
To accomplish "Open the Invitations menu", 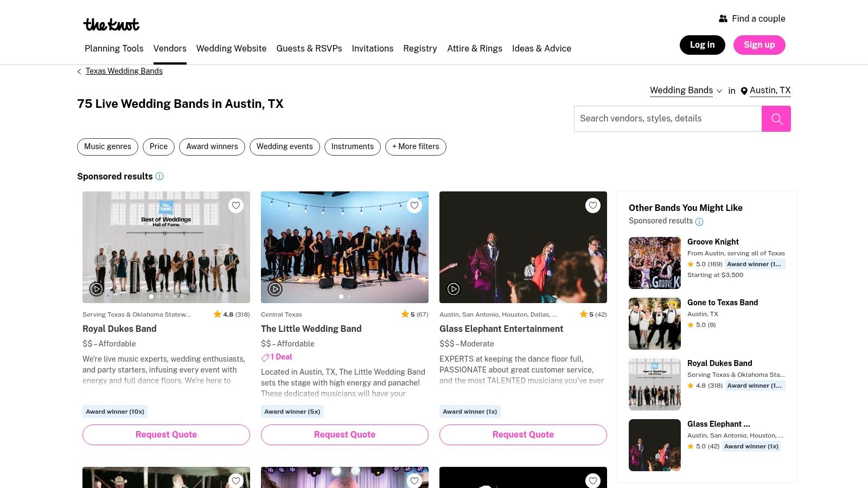I will coord(373,48).
